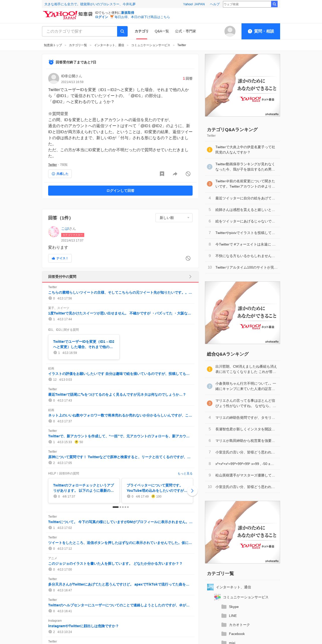Click カテゴリ一覧 in the breadcrumb
The width and height of the screenshot is (322, 644).
click(78, 45)
